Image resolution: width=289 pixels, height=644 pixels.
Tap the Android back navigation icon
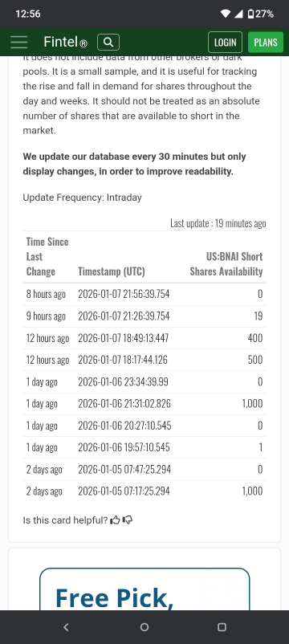click(66, 627)
